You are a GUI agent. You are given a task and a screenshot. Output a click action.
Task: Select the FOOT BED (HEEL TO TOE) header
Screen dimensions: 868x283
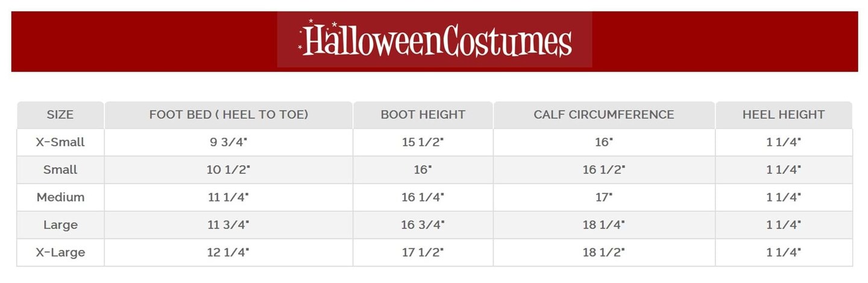pyautogui.click(x=228, y=114)
